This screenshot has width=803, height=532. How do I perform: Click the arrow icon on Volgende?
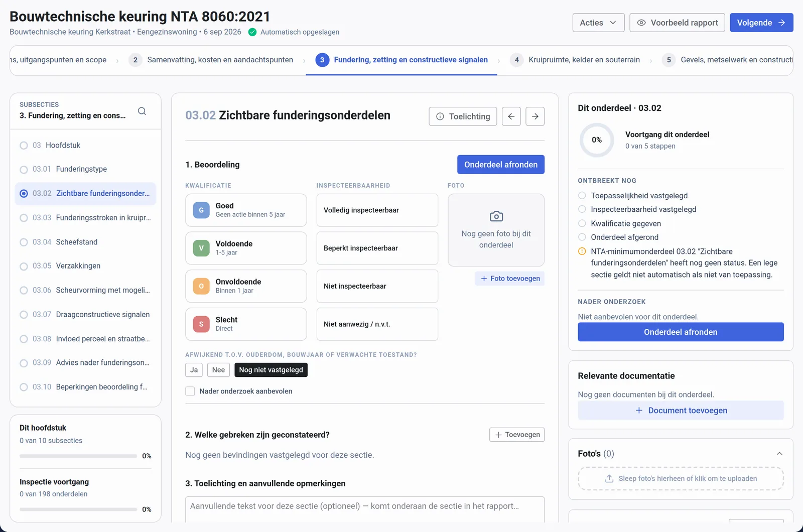point(781,23)
